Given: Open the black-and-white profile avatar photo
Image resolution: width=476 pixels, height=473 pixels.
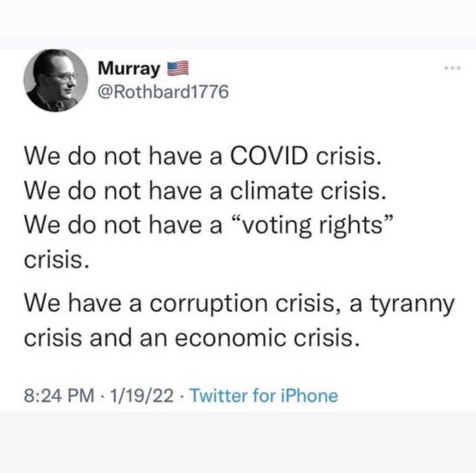Looking at the screenshot, I should pyautogui.click(x=55, y=80).
